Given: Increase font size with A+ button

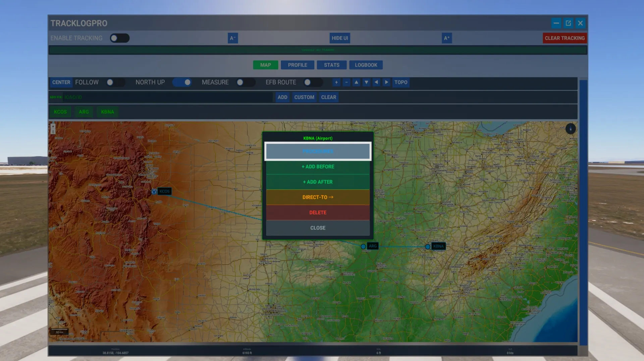Looking at the screenshot, I should pyautogui.click(x=446, y=38).
